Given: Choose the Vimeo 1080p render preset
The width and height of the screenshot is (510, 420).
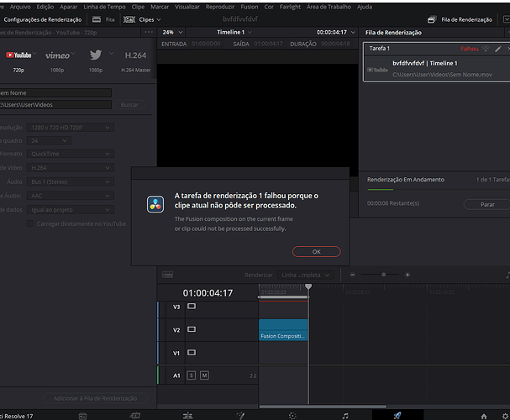Looking at the screenshot, I should click(57, 60).
